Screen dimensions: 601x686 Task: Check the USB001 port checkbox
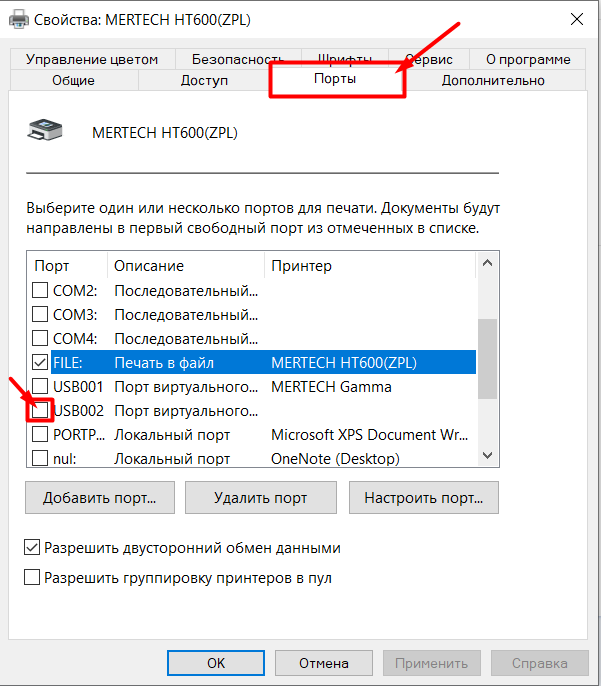(40, 386)
